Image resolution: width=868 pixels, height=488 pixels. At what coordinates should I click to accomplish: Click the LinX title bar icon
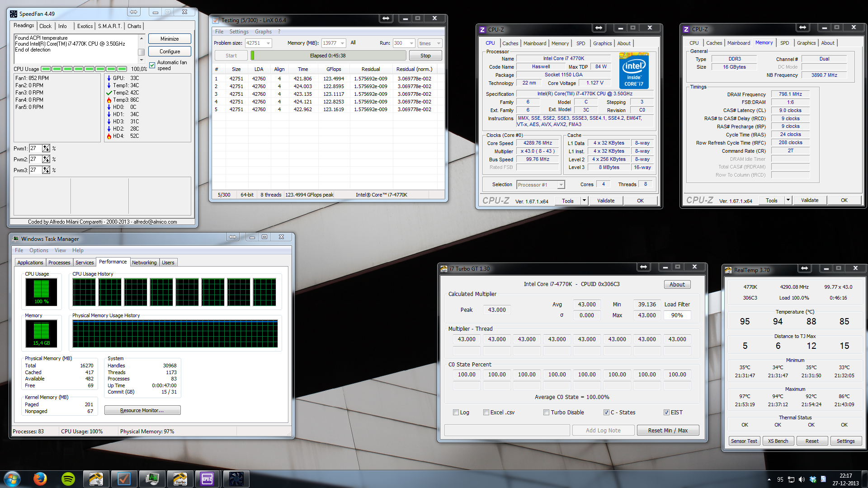point(216,20)
